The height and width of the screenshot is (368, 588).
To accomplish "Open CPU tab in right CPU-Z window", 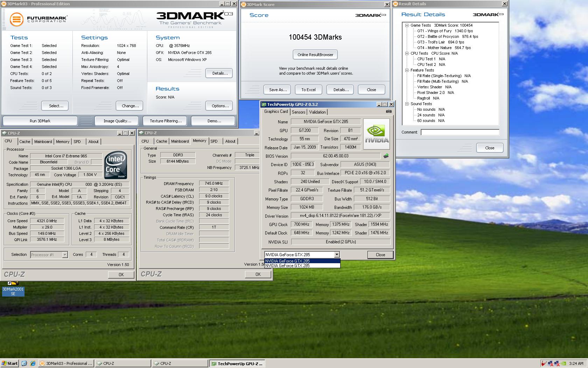I will pos(145,141).
